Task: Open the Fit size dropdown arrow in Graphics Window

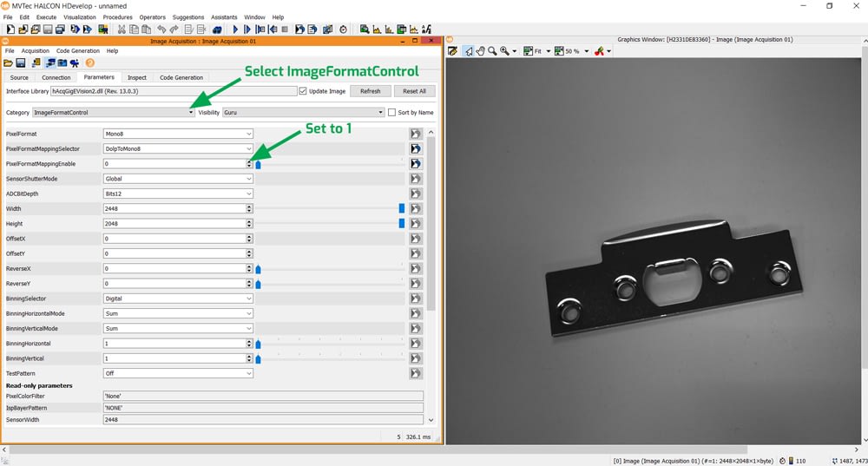Action: pyautogui.click(x=549, y=51)
